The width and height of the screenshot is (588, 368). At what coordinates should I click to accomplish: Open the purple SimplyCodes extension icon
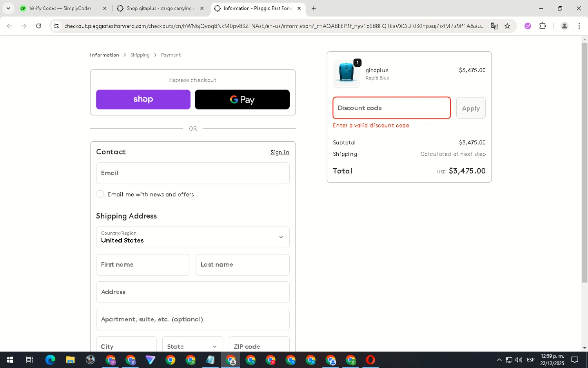528,26
